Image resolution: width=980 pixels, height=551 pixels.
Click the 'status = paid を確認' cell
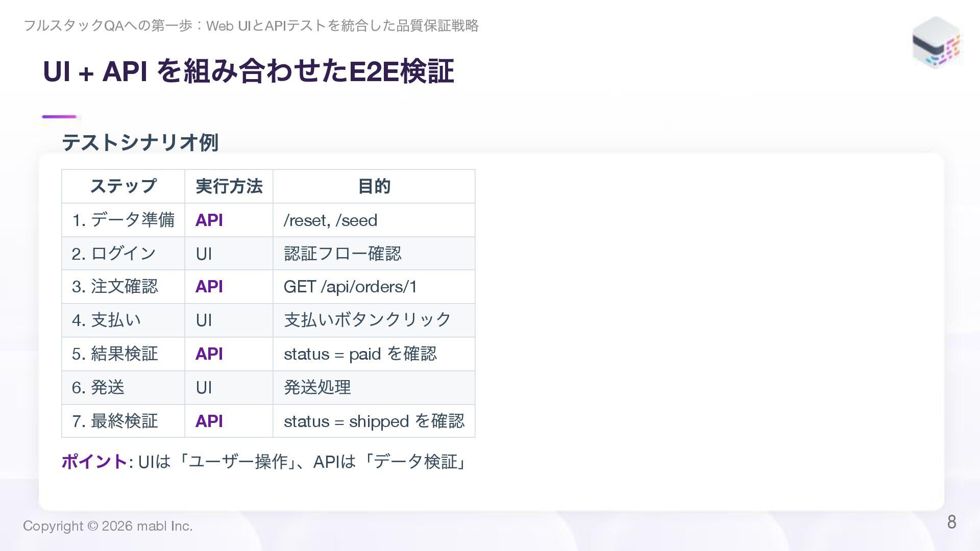(x=360, y=354)
